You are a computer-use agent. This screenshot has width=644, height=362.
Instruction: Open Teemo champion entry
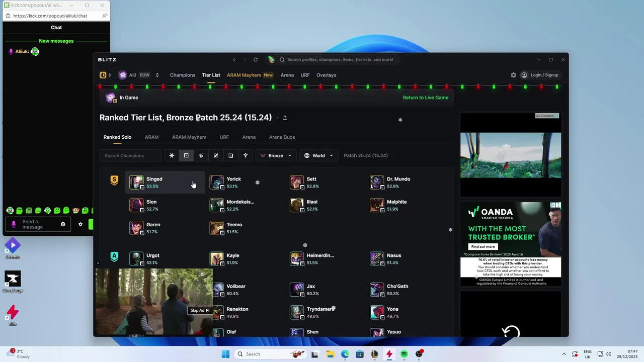point(245,228)
